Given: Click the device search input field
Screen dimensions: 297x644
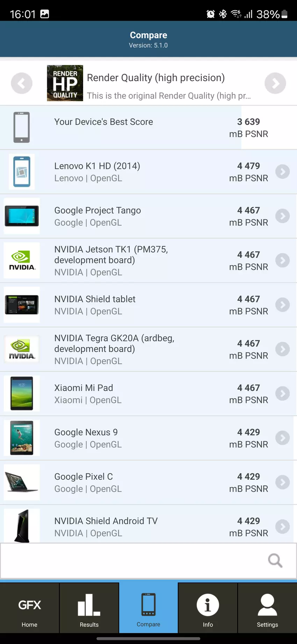Looking at the screenshot, I should point(133,560).
